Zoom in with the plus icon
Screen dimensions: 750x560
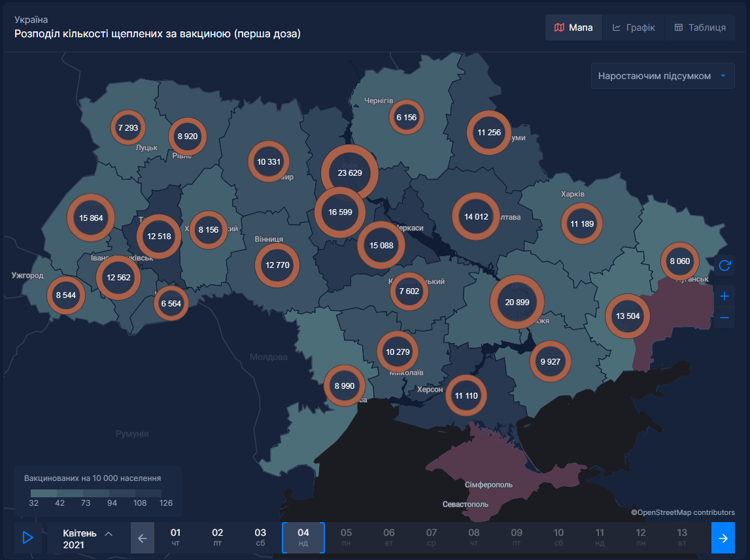tap(724, 296)
